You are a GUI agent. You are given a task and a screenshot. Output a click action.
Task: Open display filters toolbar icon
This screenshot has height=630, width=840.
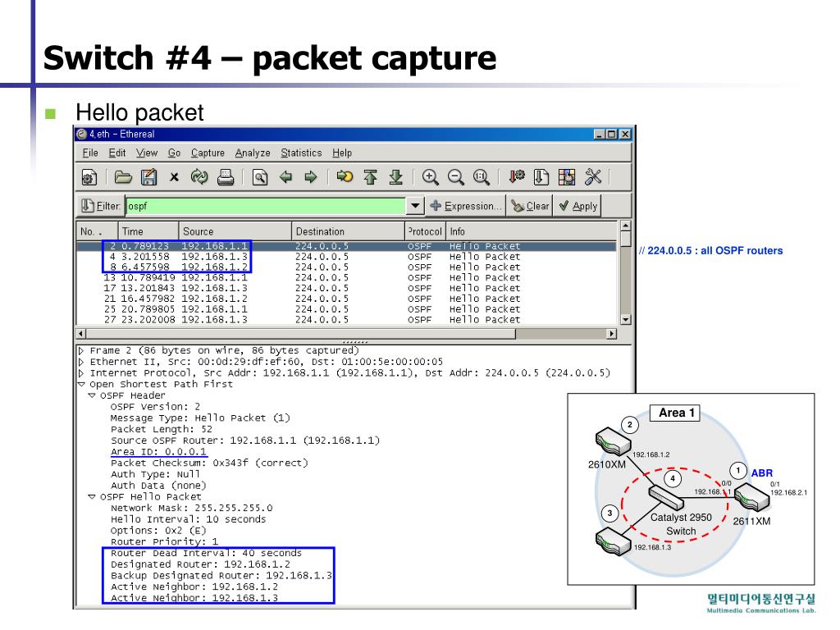[x=541, y=177]
